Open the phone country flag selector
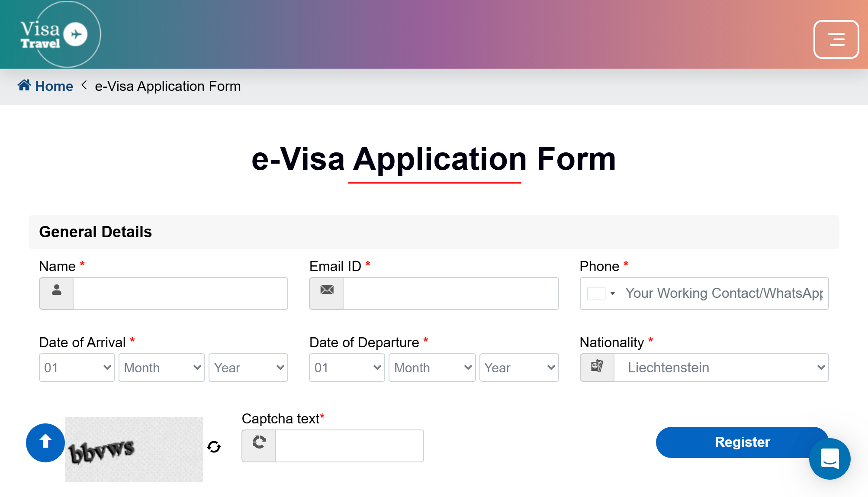The image size is (868, 497). click(601, 294)
